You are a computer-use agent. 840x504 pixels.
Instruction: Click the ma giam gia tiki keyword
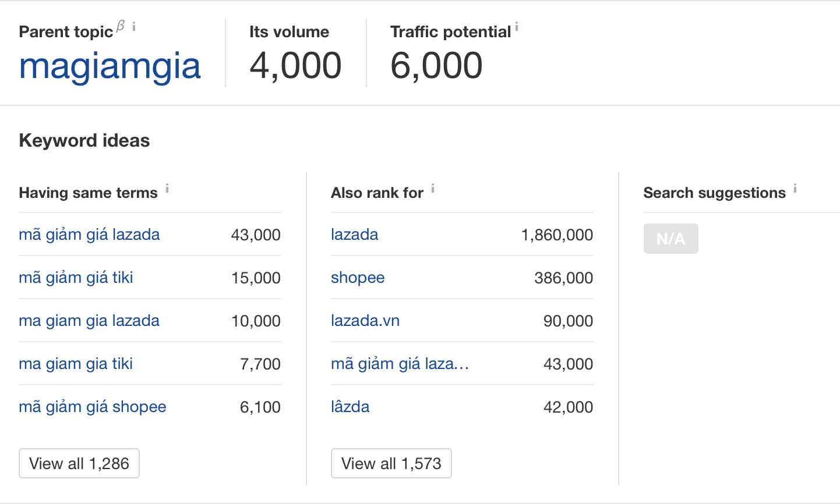coord(76,364)
